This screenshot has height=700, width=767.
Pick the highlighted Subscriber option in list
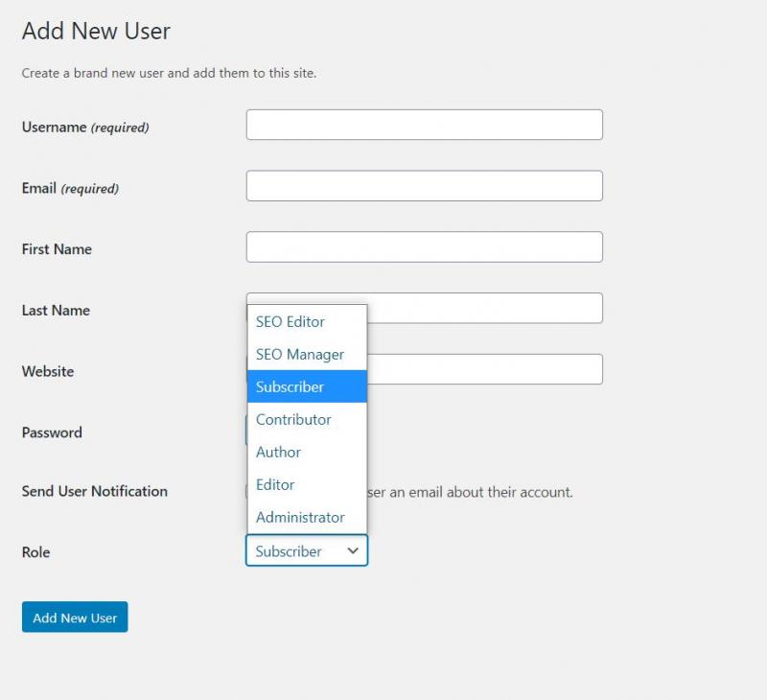click(x=291, y=387)
